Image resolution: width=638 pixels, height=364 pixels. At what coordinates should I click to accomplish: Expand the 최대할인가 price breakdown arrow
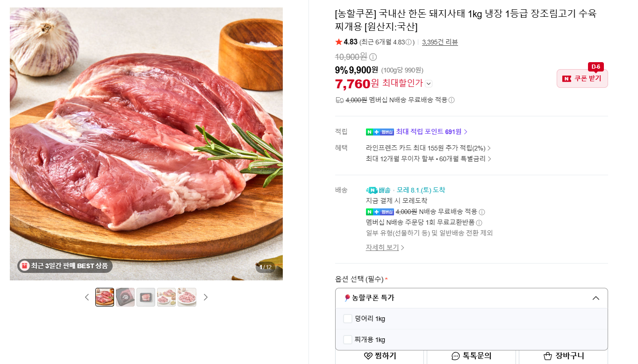[x=429, y=84]
